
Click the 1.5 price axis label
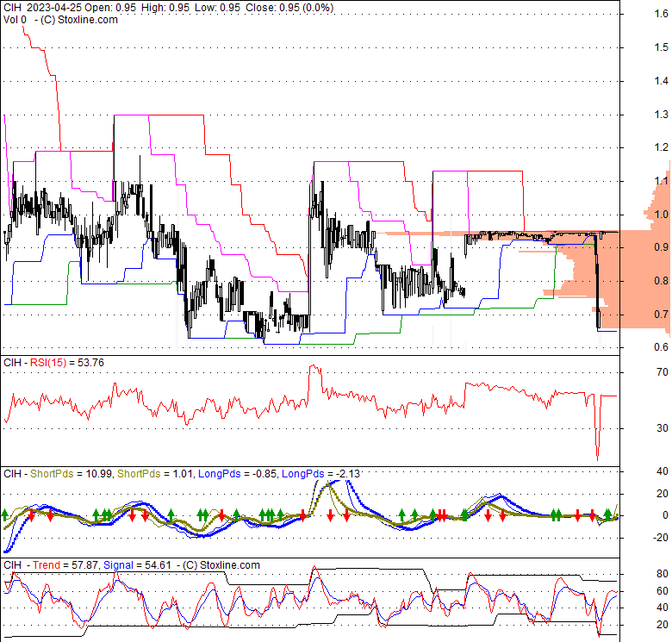(x=661, y=47)
